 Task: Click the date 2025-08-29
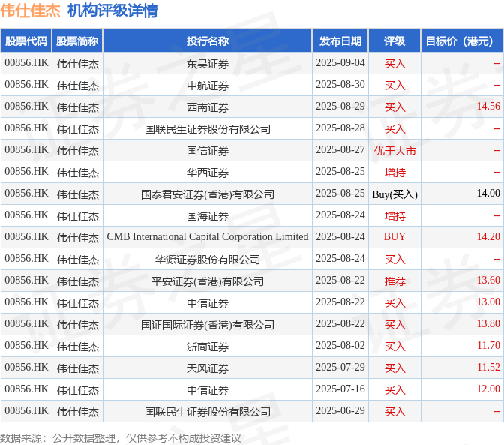pos(340,106)
